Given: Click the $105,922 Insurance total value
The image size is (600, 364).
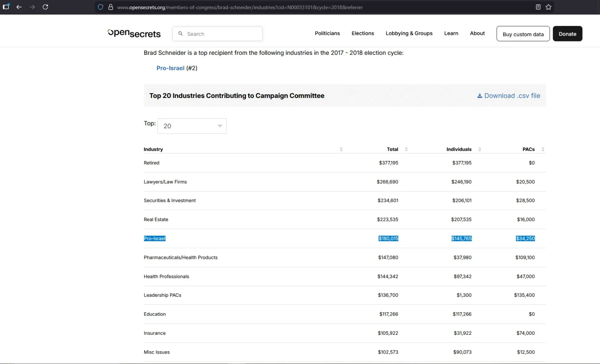Looking at the screenshot, I should point(388,333).
